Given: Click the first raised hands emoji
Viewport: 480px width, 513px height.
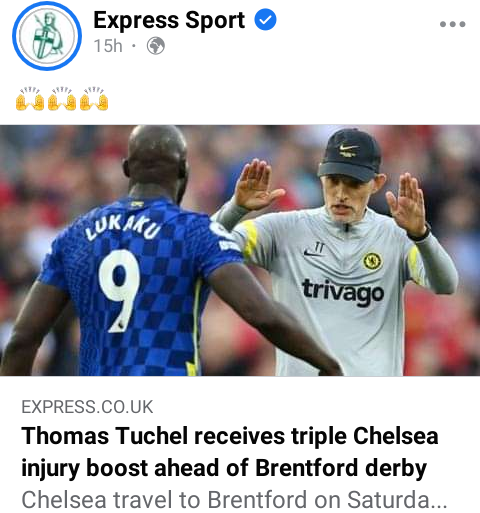Looking at the screenshot, I should [x=30, y=99].
